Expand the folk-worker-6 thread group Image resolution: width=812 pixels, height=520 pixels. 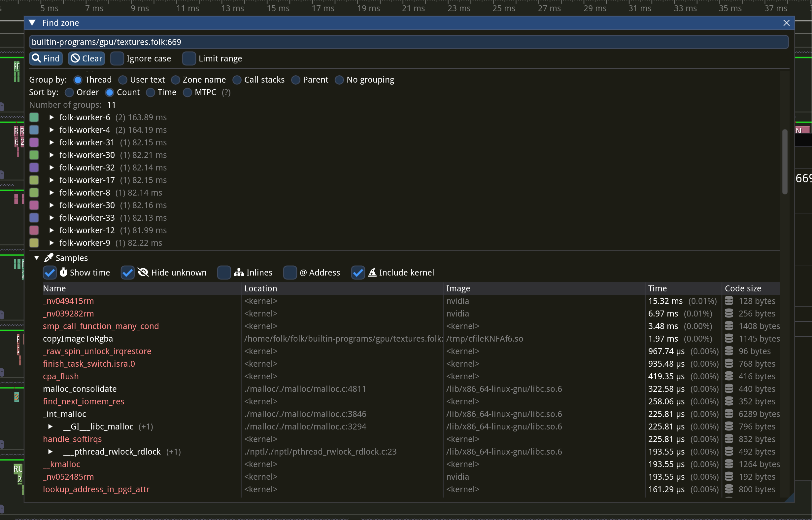51,117
